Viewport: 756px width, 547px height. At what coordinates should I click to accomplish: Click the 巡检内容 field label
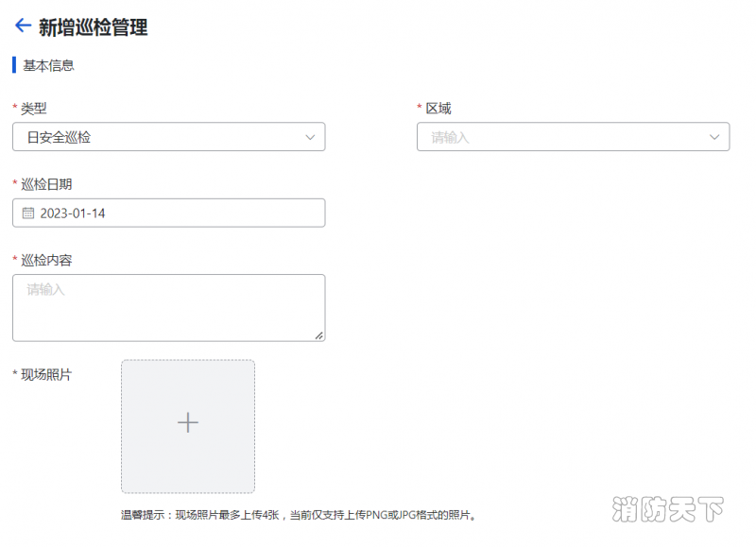coord(46,260)
